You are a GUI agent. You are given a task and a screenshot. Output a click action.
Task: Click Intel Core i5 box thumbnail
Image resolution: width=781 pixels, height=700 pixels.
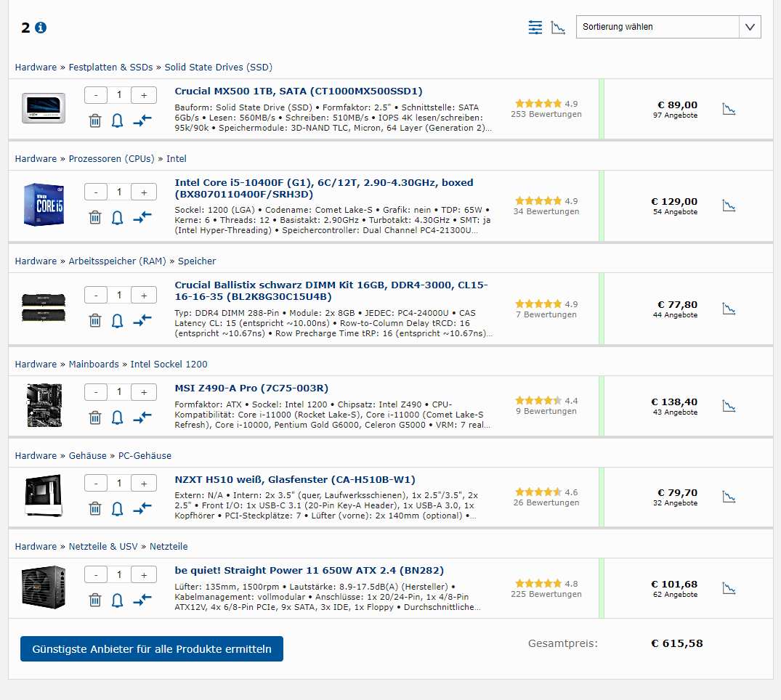point(44,205)
